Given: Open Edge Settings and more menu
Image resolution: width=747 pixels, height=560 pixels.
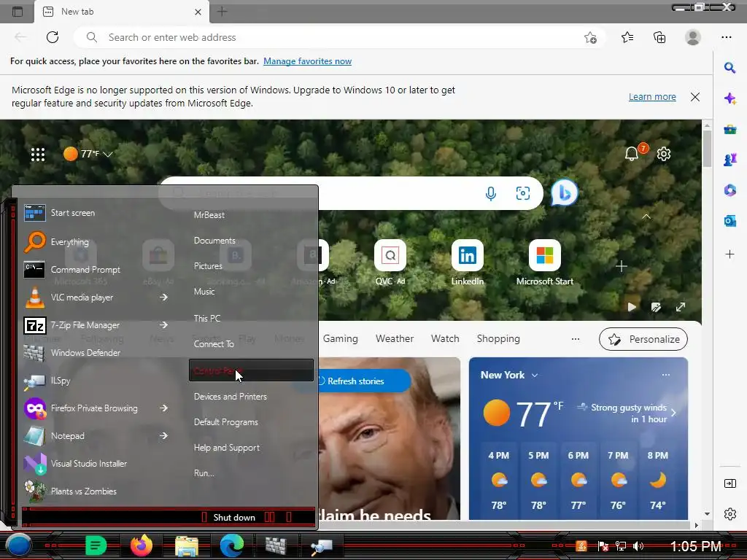Looking at the screenshot, I should 727,37.
